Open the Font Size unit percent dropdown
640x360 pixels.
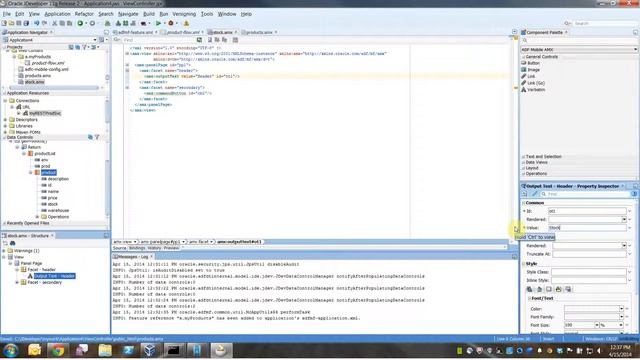(621, 325)
